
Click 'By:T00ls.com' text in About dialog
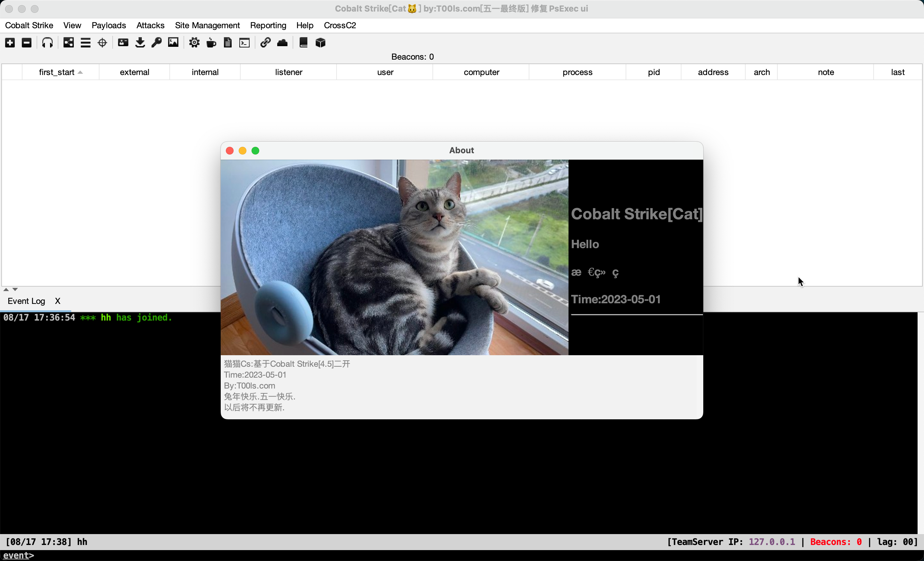click(249, 386)
